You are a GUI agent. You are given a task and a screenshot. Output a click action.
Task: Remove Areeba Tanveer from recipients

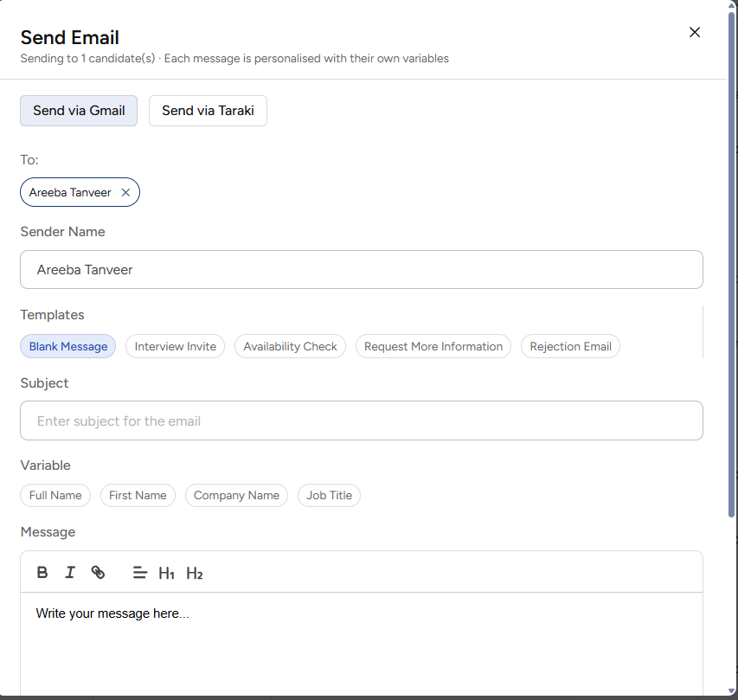pyautogui.click(x=125, y=193)
